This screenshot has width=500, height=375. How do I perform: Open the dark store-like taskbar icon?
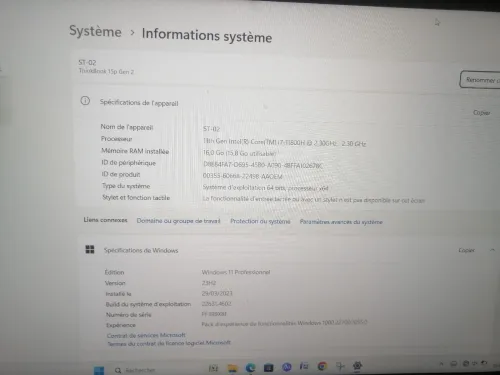tap(268, 367)
